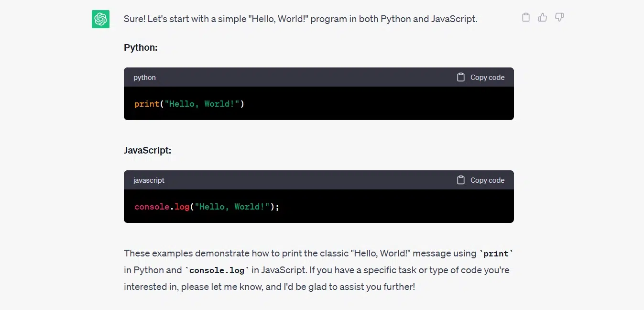
Task: Copy the whole response with the clipboard icon
Action: [x=526, y=18]
